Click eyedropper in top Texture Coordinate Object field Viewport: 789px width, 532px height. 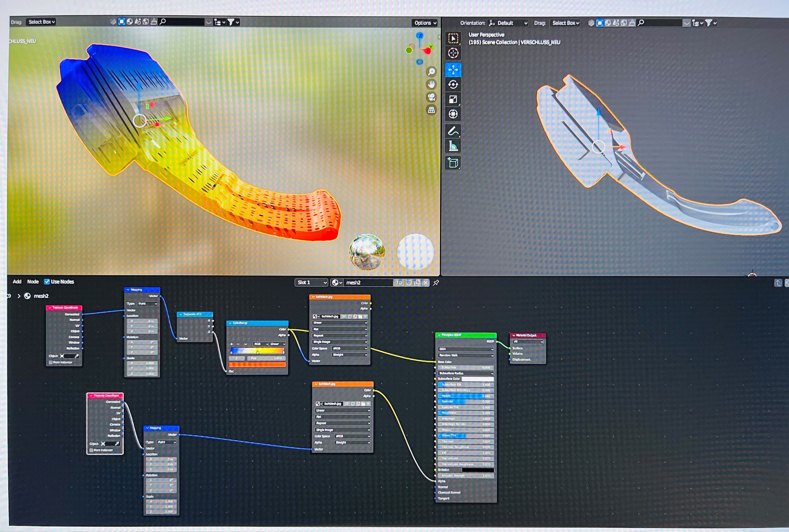pyautogui.click(x=77, y=356)
